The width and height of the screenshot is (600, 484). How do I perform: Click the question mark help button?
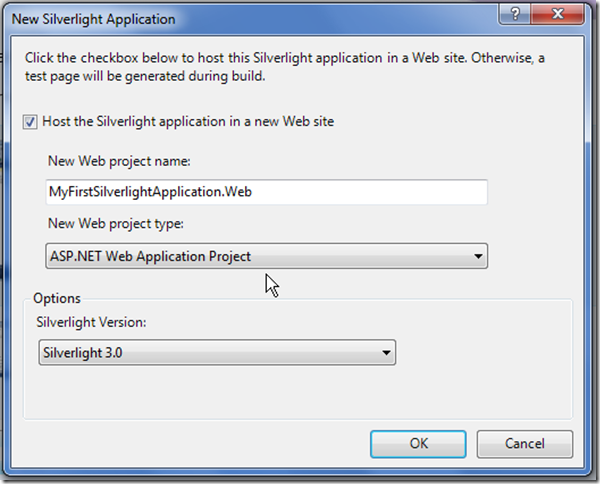515,15
